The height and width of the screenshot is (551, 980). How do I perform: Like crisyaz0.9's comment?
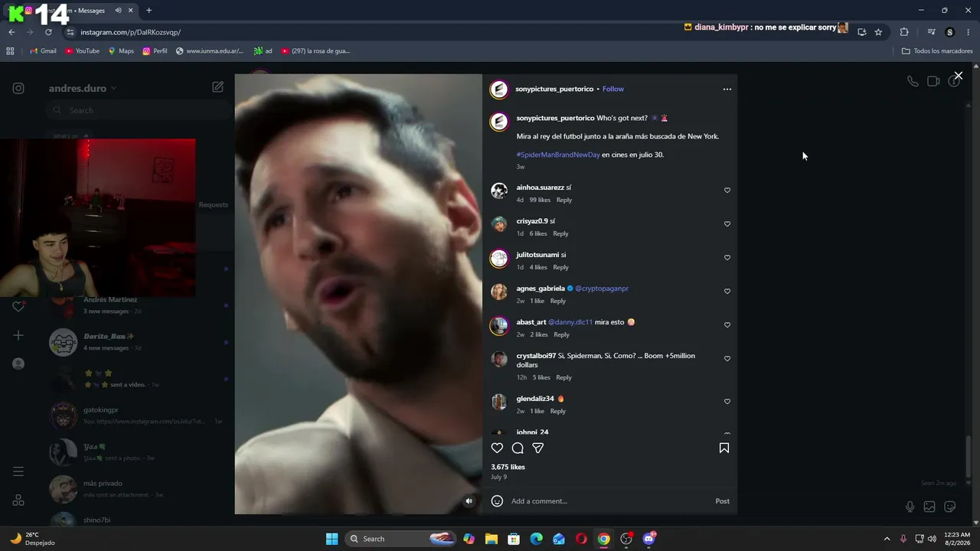727,224
